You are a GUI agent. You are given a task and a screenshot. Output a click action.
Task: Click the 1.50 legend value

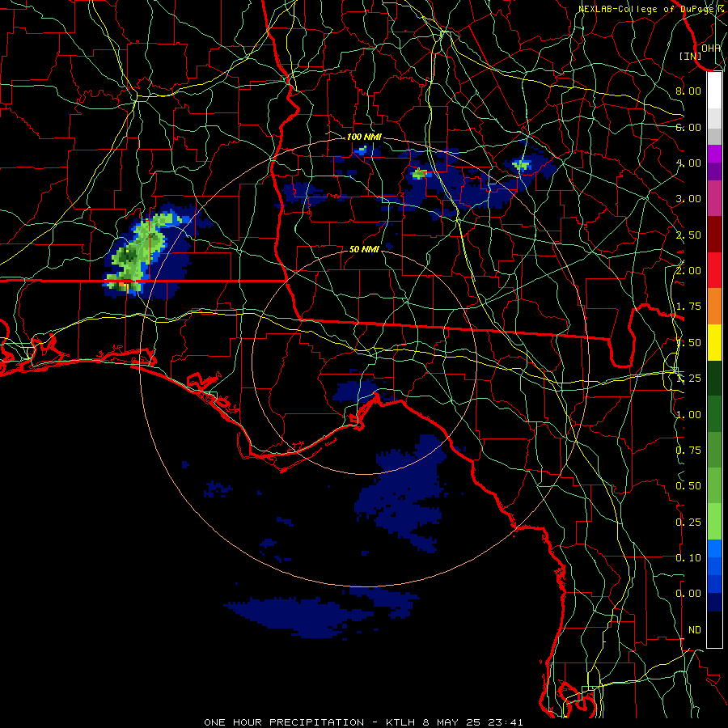(688, 343)
